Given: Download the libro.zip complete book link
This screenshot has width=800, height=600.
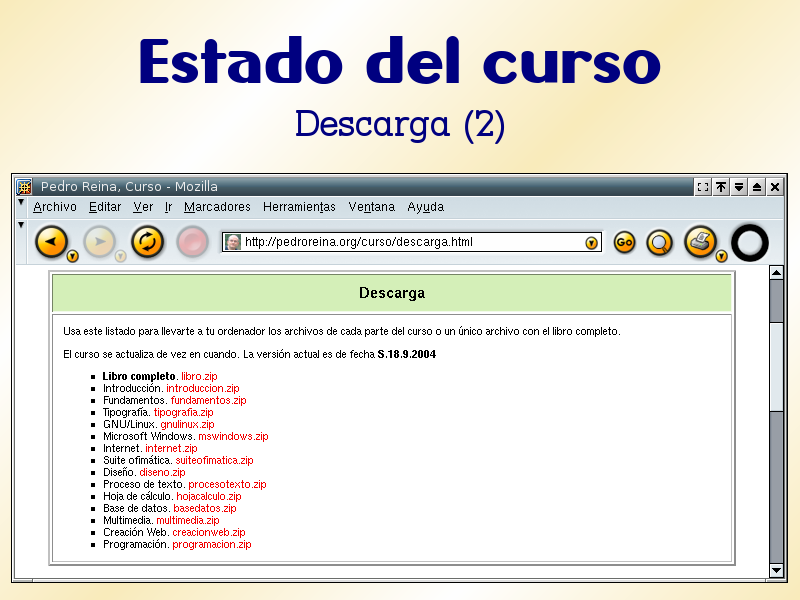Looking at the screenshot, I should click(x=199, y=376).
